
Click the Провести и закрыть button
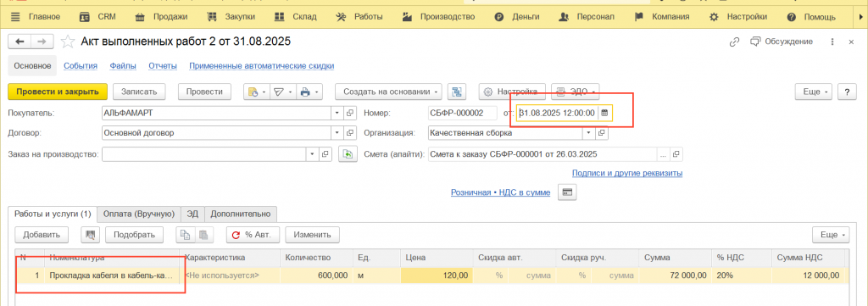click(x=58, y=92)
